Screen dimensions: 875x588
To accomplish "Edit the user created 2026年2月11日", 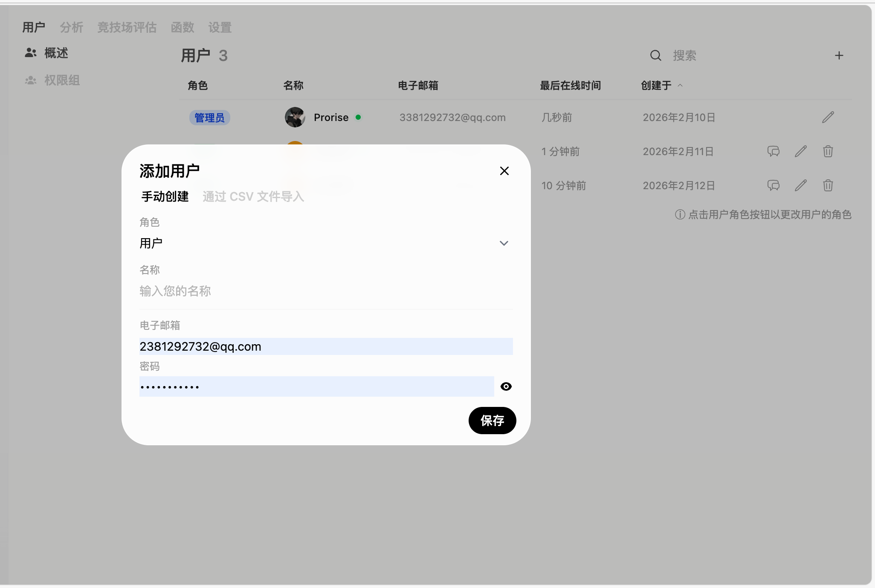I will 800,151.
